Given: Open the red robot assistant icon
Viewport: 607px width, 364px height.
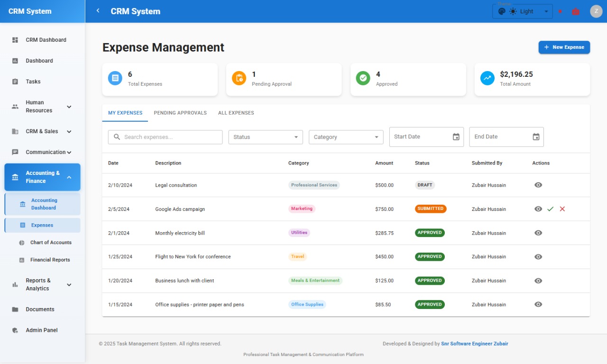Looking at the screenshot, I should tap(576, 11).
